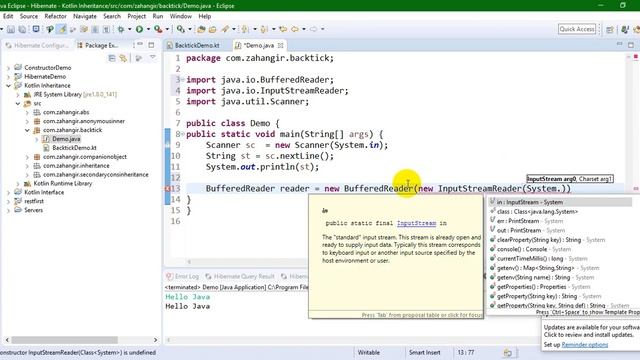This screenshot has width=640, height=360.
Task: Click the updates available notification text
Action: (591, 331)
